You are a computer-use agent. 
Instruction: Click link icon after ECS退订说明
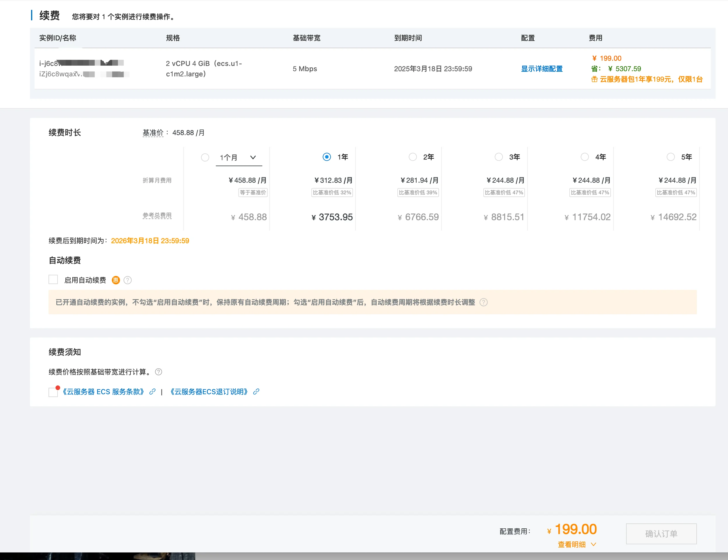point(256,392)
